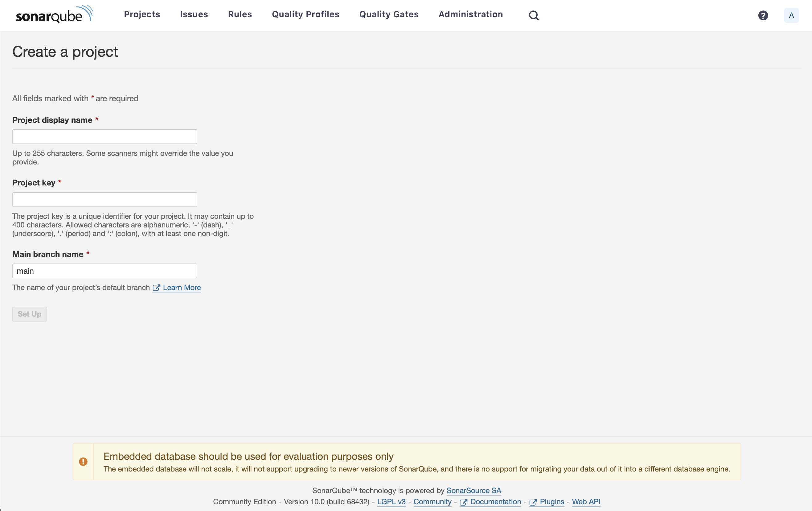Click the help question mark icon

click(763, 15)
